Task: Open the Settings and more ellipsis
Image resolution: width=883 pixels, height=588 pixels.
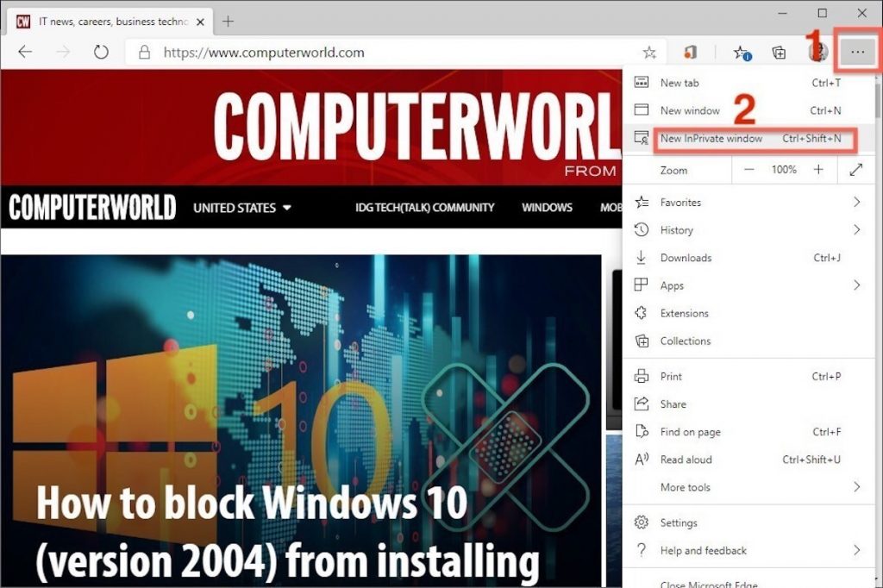Action: pyautogui.click(x=856, y=53)
